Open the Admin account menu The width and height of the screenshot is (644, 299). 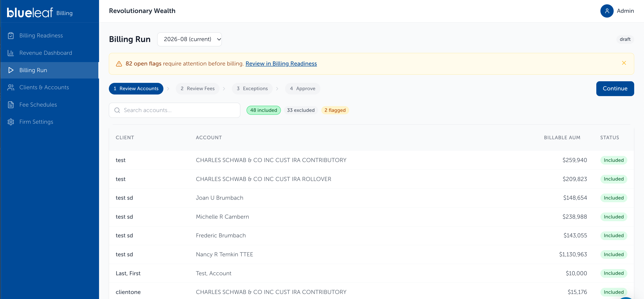617,11
